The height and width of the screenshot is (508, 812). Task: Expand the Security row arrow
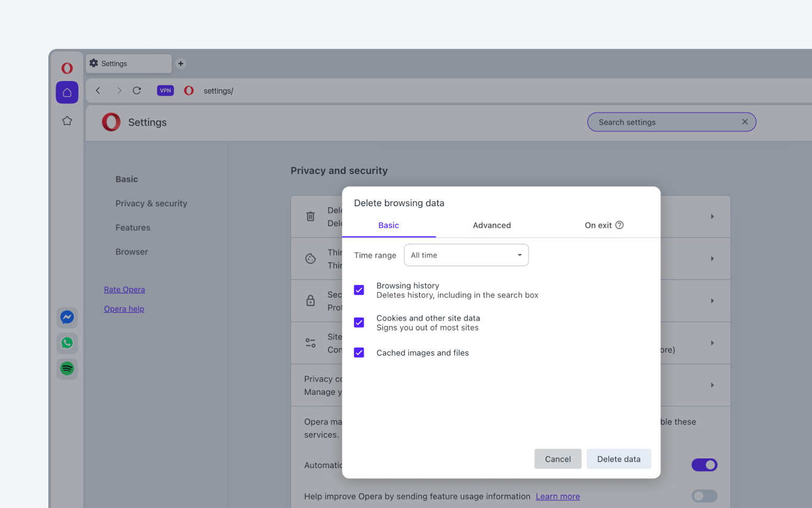click(712, 301)
